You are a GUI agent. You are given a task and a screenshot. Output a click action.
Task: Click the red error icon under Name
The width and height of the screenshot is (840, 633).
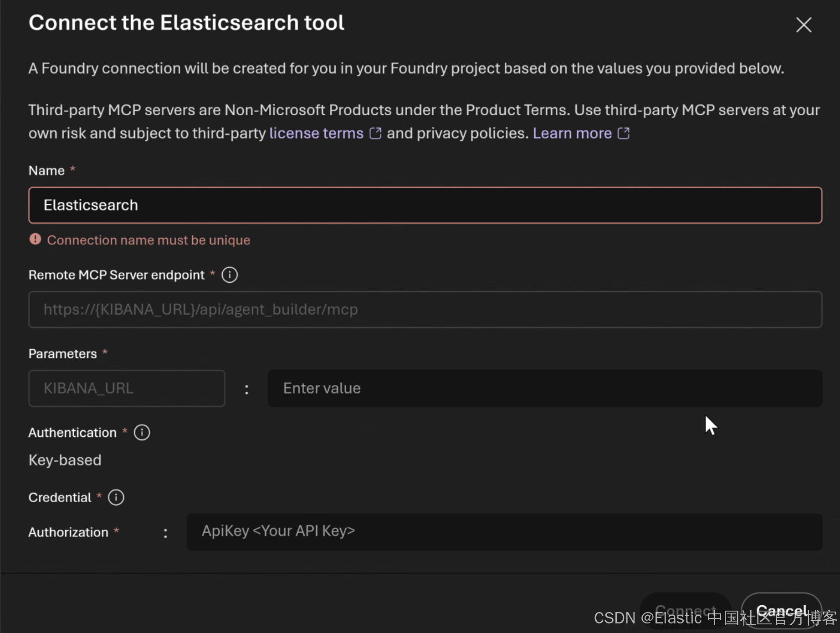35,240
